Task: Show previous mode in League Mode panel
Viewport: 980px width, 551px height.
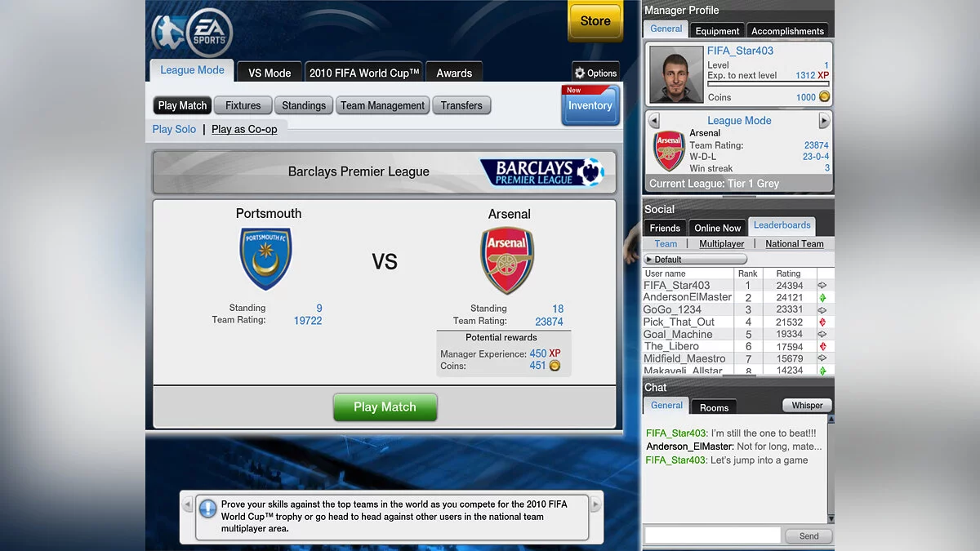Action: [x=654, y=121]
